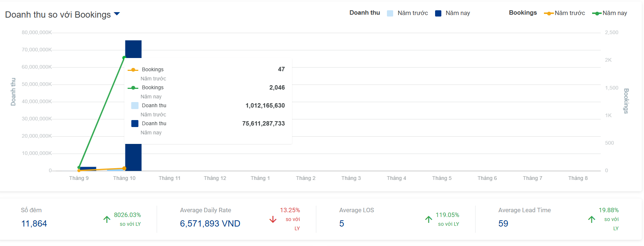The height and width of the screenshot is (246, 644).
Task: Click the red down arrow in Average Daily Rate card
Action: tap(273, 219)
